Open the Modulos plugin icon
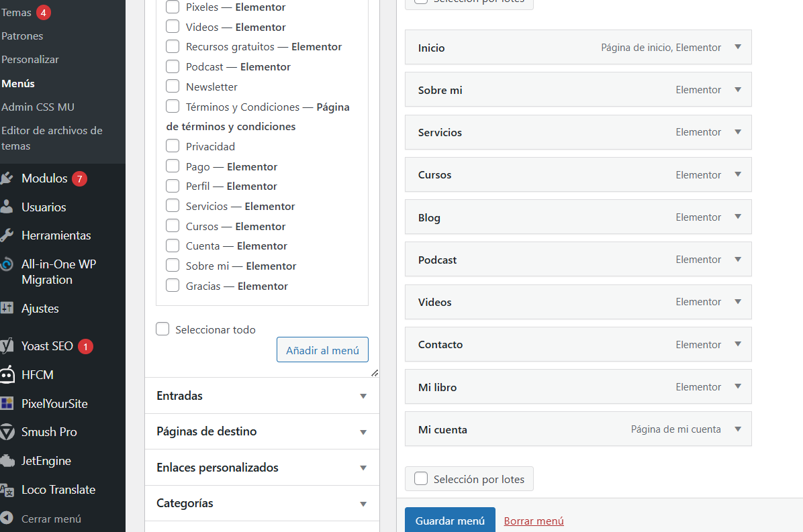803x532 pixels. point(7,178)
